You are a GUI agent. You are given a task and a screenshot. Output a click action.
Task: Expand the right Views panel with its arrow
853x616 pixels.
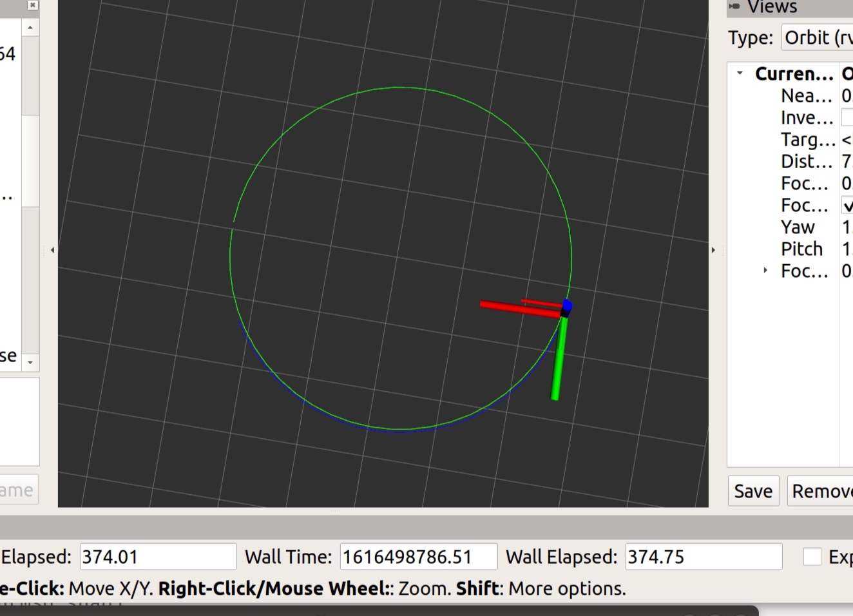click(714, 250)
